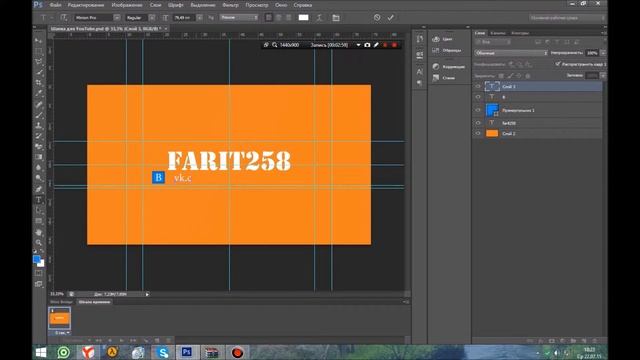The image size is (640, 360).
Task: Select the Lasso tool
Action: [x=39, y=62]
